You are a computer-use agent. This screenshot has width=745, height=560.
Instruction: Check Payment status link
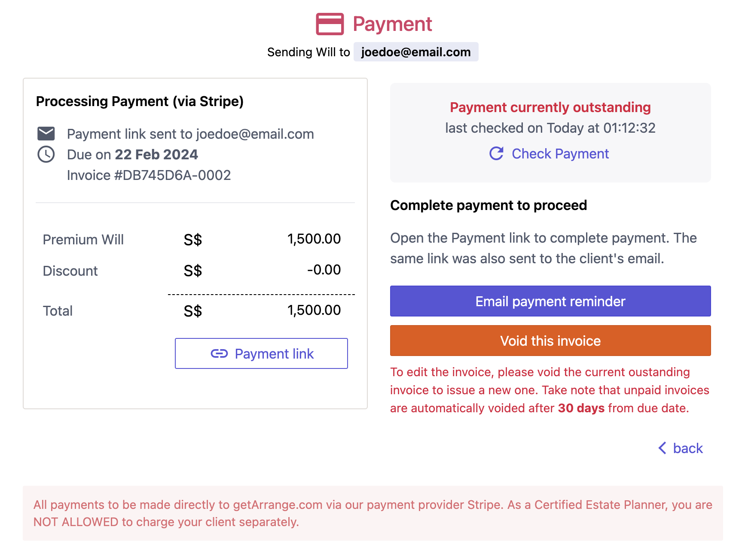click(x=560, y=153)
